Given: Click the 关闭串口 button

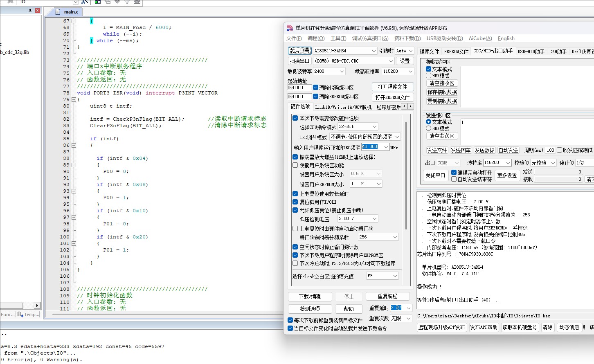Looking at the screenshot, I should coord(435,175).
